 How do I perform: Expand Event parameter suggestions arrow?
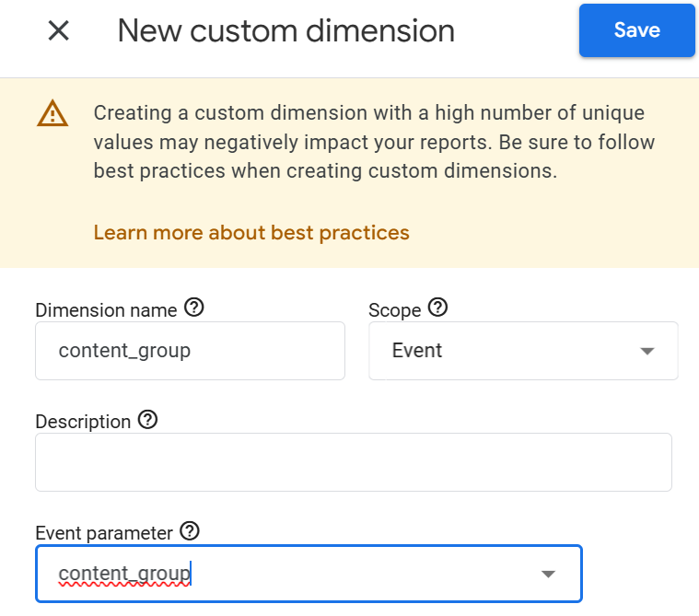click(x=548, y=574)
